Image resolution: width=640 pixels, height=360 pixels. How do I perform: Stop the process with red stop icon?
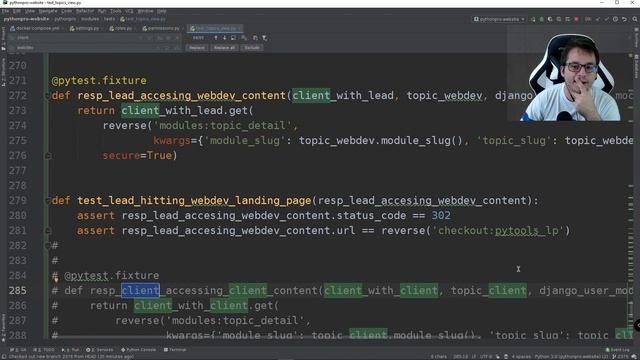pos(576,19)
